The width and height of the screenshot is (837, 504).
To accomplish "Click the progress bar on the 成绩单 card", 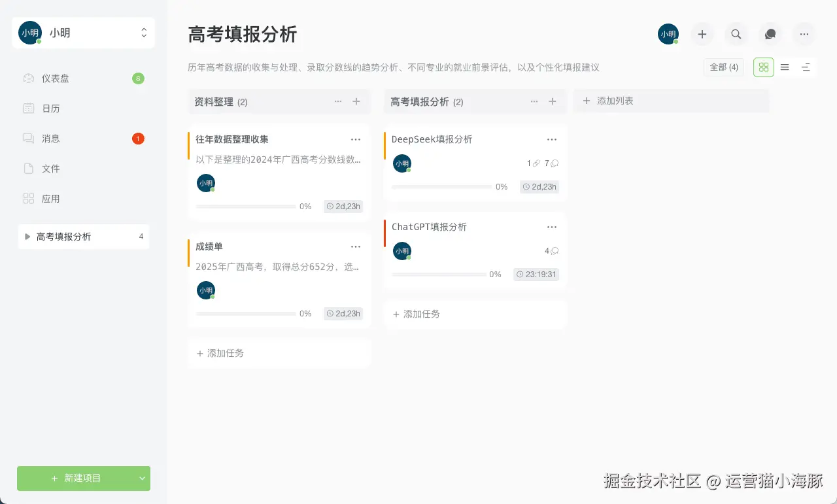I will (245, 313).
